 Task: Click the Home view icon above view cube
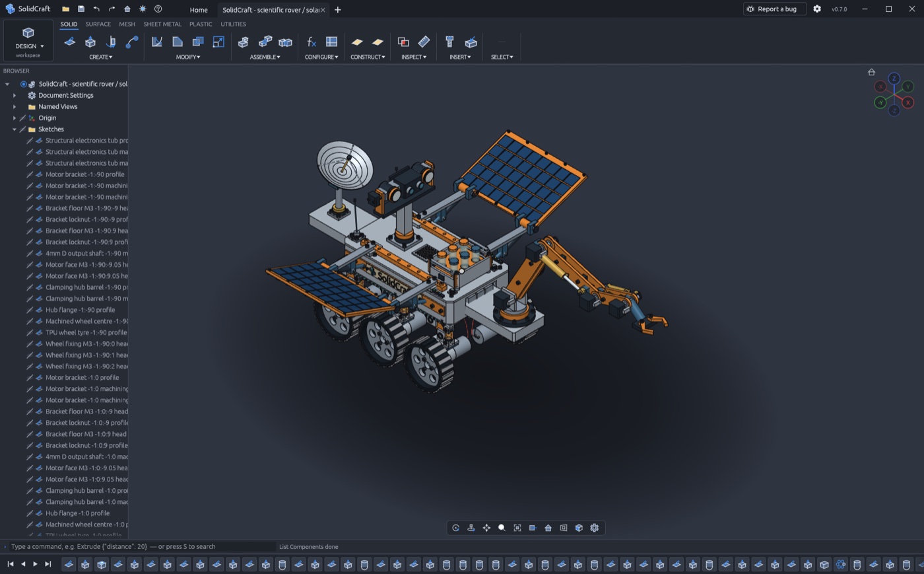click(871, 72)
